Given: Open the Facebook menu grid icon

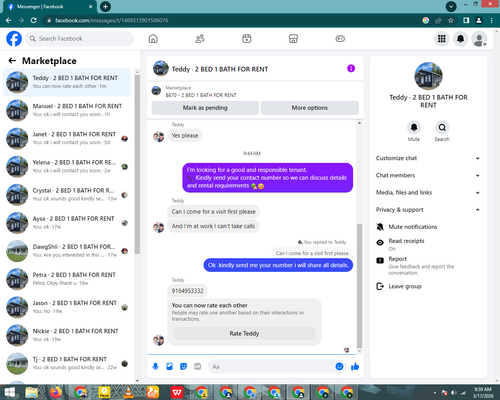Looking at the screenshot, I should click(442, 39).
